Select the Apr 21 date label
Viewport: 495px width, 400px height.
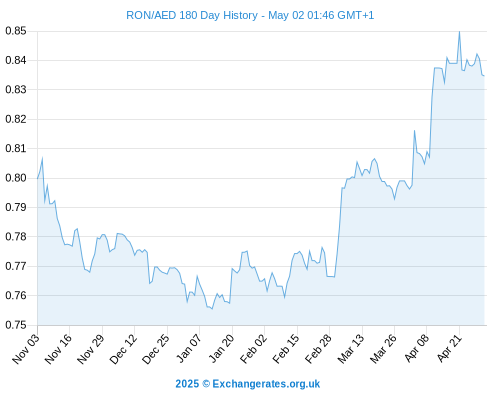click(449, 348)
